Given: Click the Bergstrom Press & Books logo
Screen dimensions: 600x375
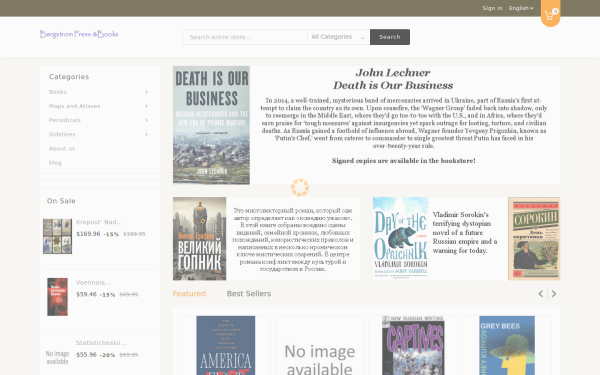Looking at the screenshot, I should [x=79, y=34].
